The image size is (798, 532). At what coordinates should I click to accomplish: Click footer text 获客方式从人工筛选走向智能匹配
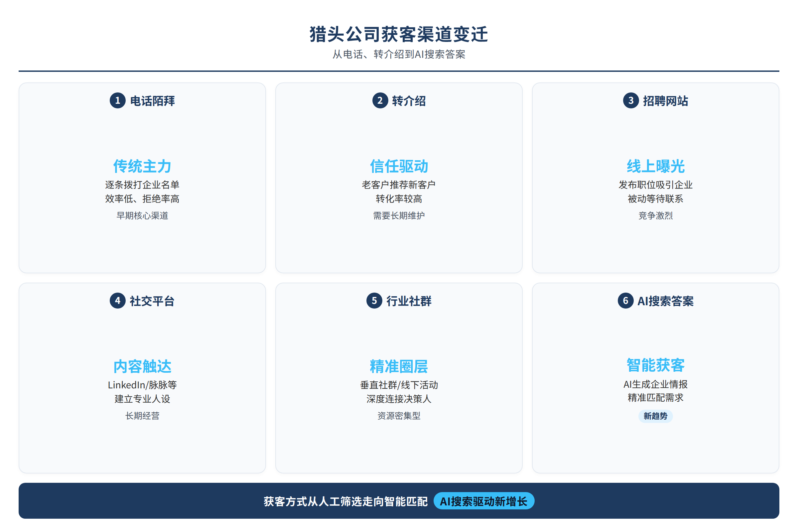346,501
